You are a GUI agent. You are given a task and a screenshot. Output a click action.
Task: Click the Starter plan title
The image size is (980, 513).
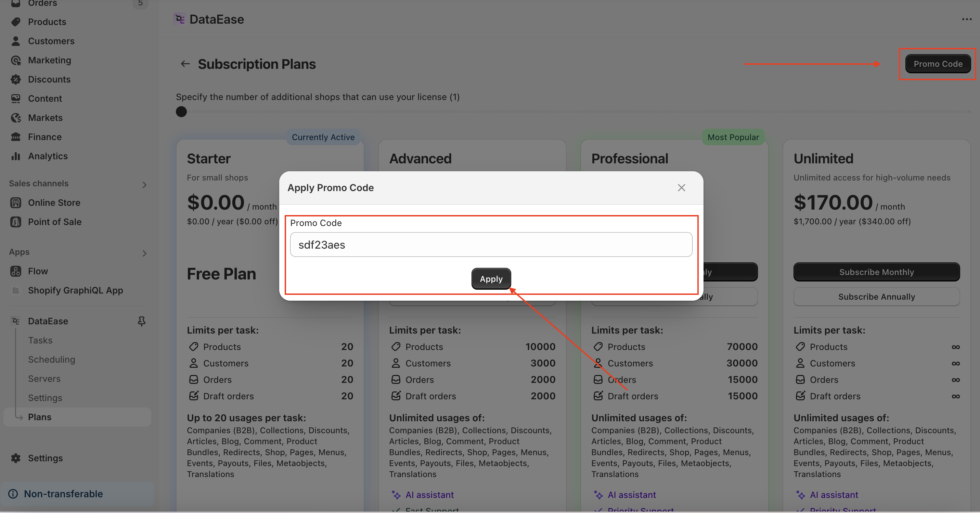(208, 159)
